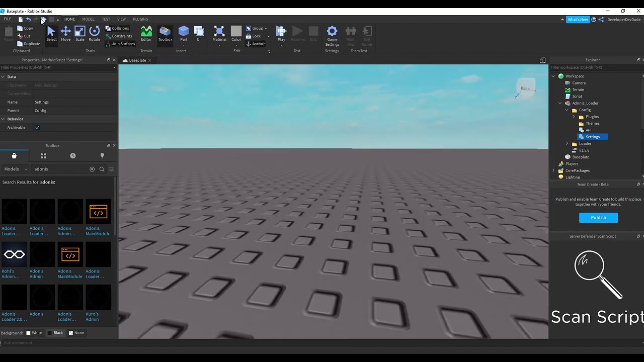Switch to the VIEW ribbon tab
The image size is (644, 362).
(121, 19)
